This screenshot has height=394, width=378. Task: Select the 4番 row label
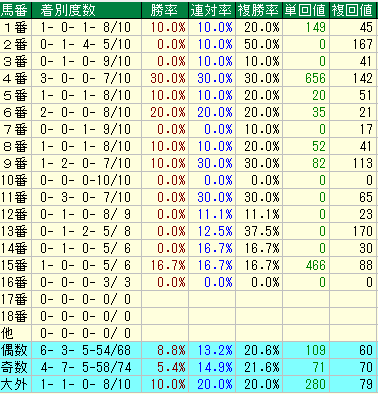(15, 78)
